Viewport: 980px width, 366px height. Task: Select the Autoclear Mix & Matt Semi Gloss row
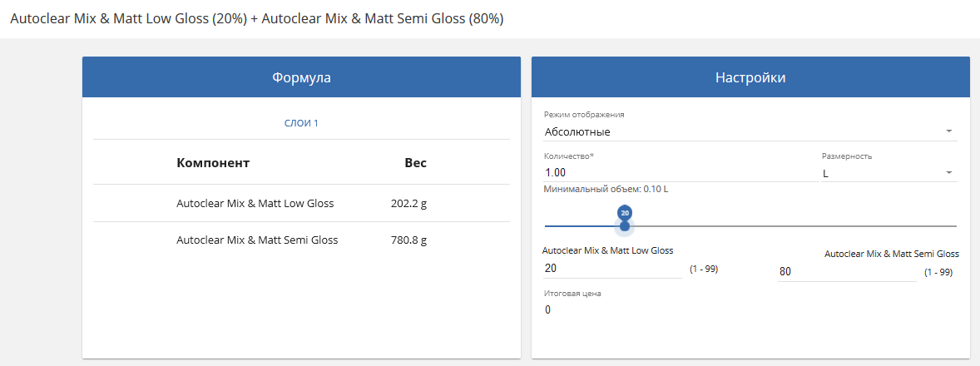[301, 240]
